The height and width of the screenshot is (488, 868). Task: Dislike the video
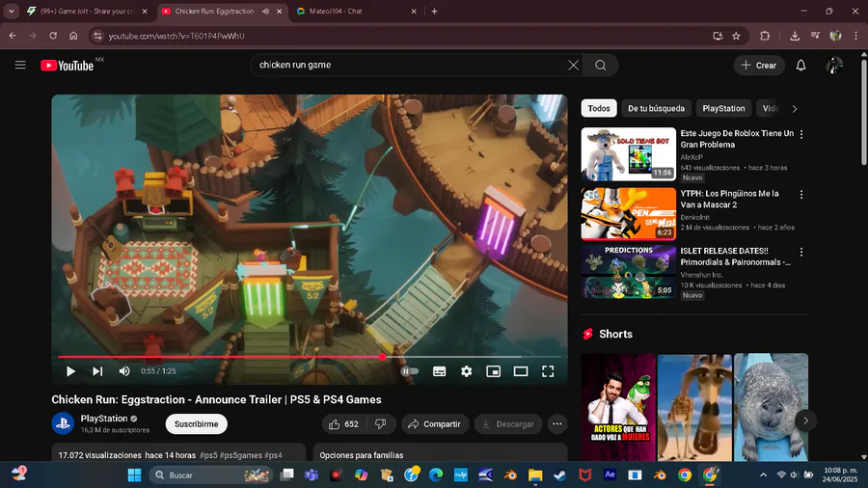tap(381, 423)
